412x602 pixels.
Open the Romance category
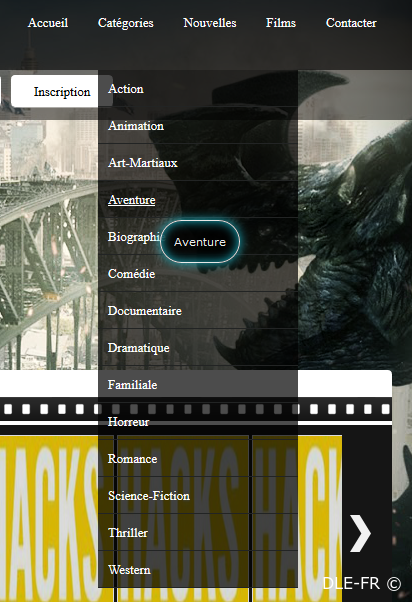[198, 459]
